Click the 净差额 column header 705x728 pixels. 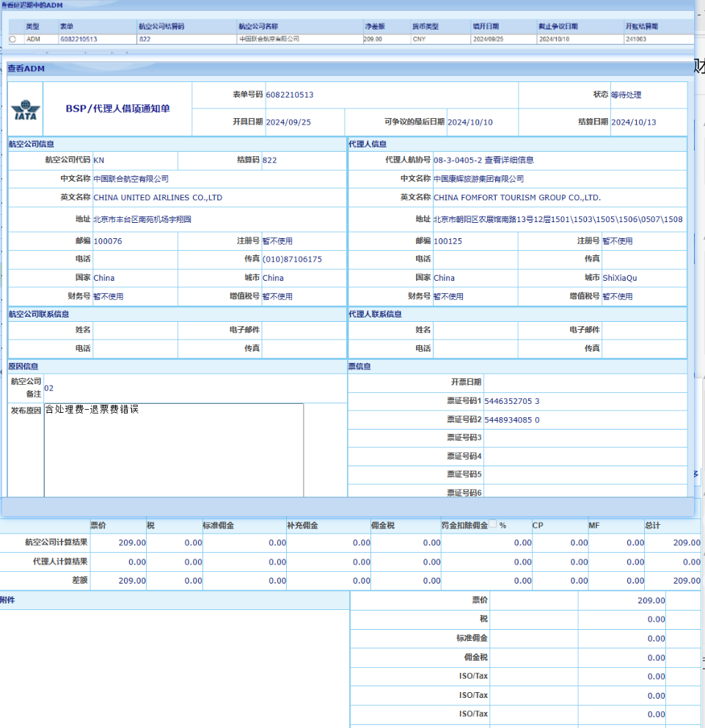375,26
